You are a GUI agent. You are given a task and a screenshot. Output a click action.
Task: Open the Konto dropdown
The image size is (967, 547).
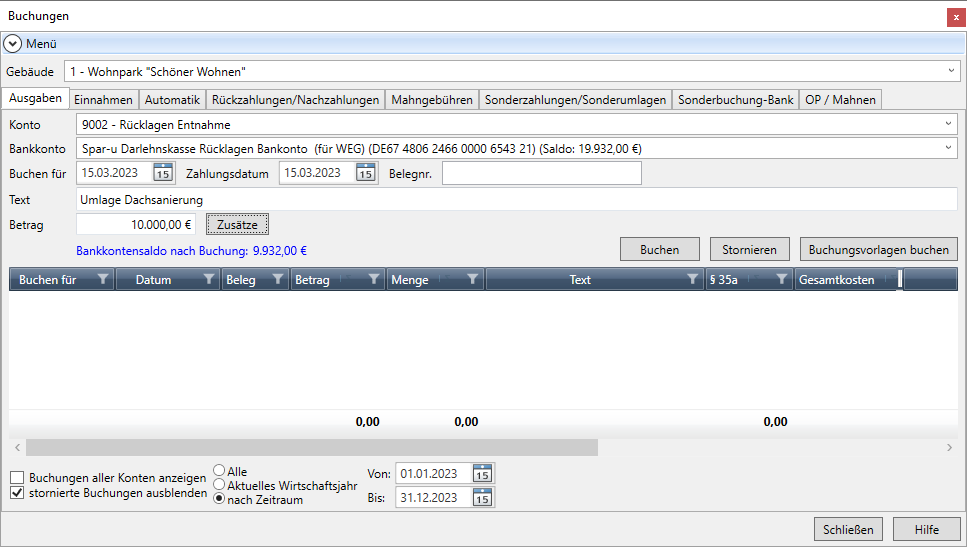[x=947, y=124]
